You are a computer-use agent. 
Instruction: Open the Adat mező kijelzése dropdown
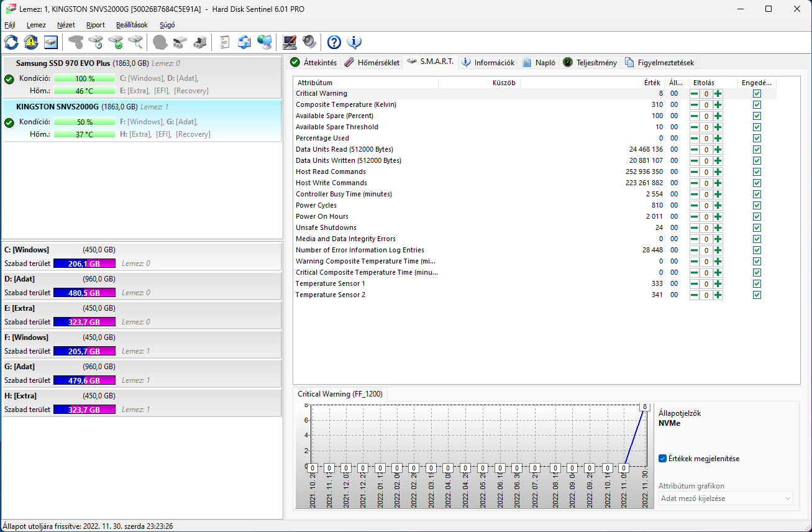tap(726, 498)
